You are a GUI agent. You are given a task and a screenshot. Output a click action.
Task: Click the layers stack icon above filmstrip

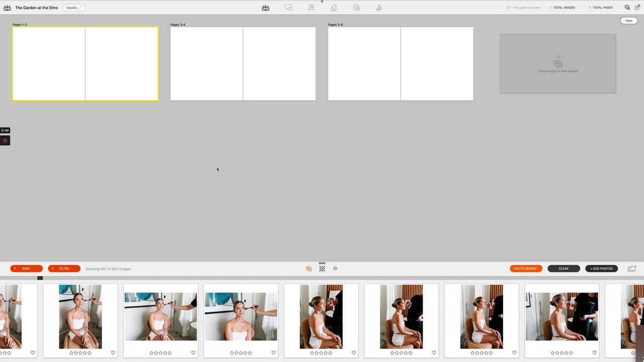click(x=335, y=268)
